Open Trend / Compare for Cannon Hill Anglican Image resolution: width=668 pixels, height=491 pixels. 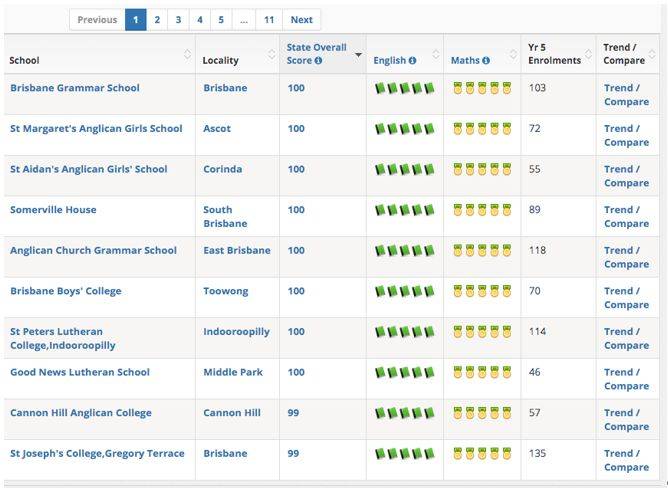coord(626,419)
